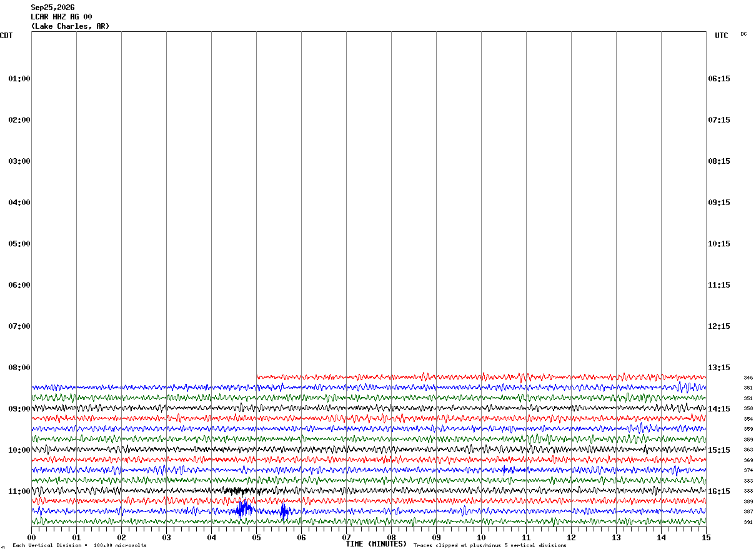756x554 pixels.
Task: Click the black high-frequency burst on 11:00 trace
Action: click(x=241, y=491)
